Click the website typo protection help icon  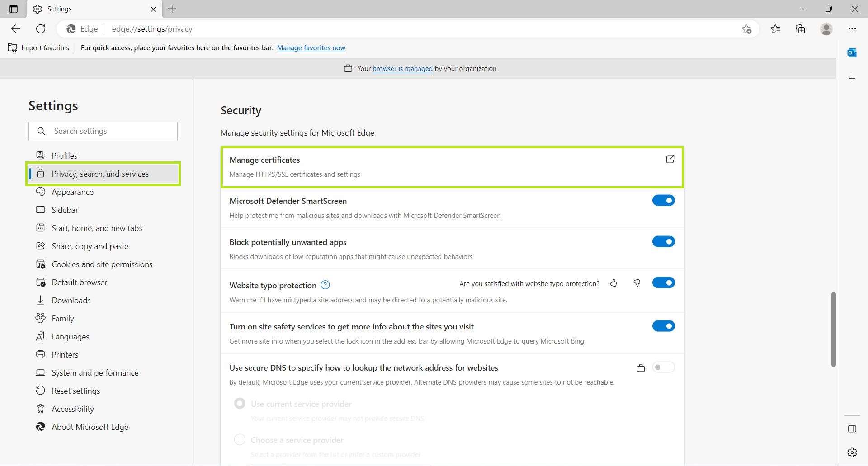coord(325,285)
